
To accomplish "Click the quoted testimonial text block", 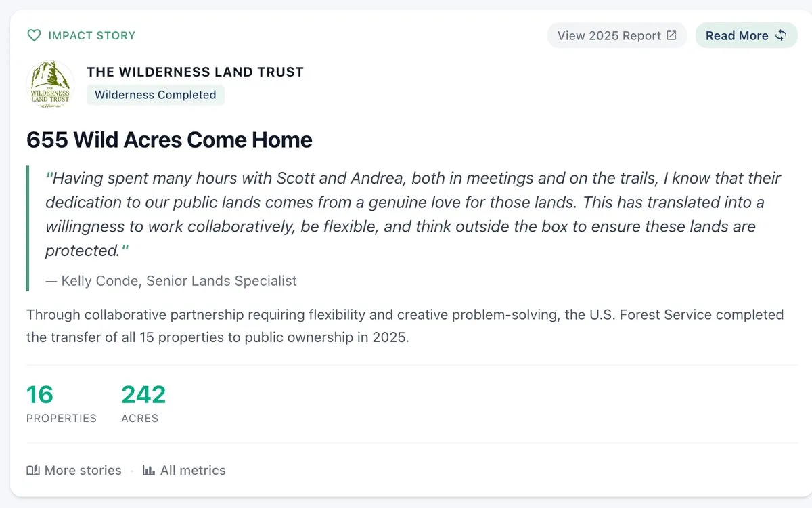I will 413,214.
